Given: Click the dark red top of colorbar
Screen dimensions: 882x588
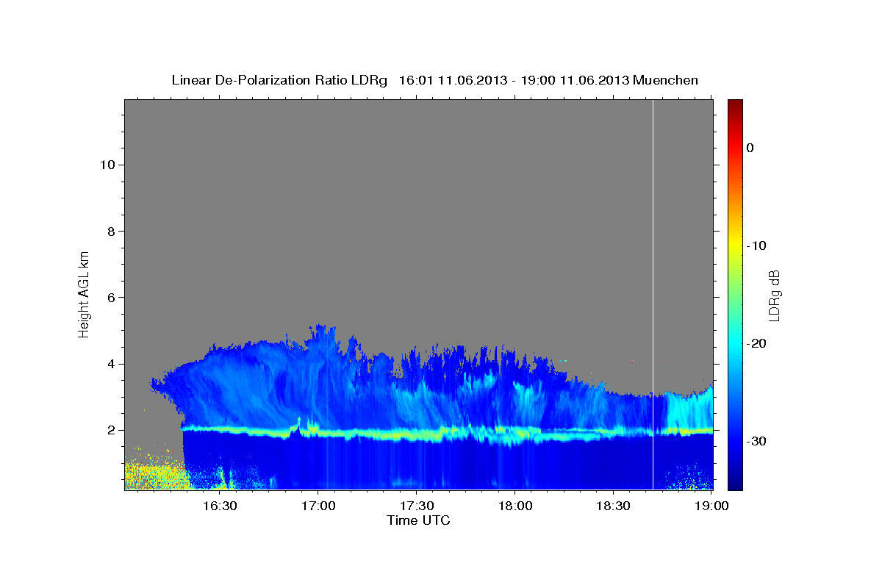Looking at the screenshot, I should (x=735, y=105).
